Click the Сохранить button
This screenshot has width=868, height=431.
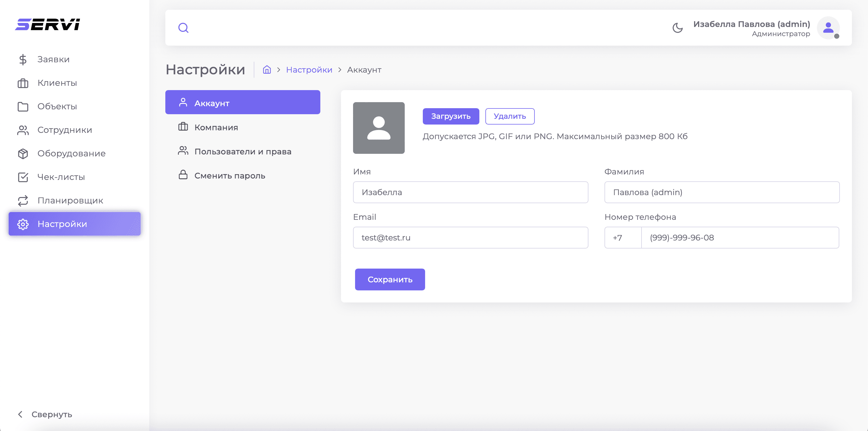(390, 279)
